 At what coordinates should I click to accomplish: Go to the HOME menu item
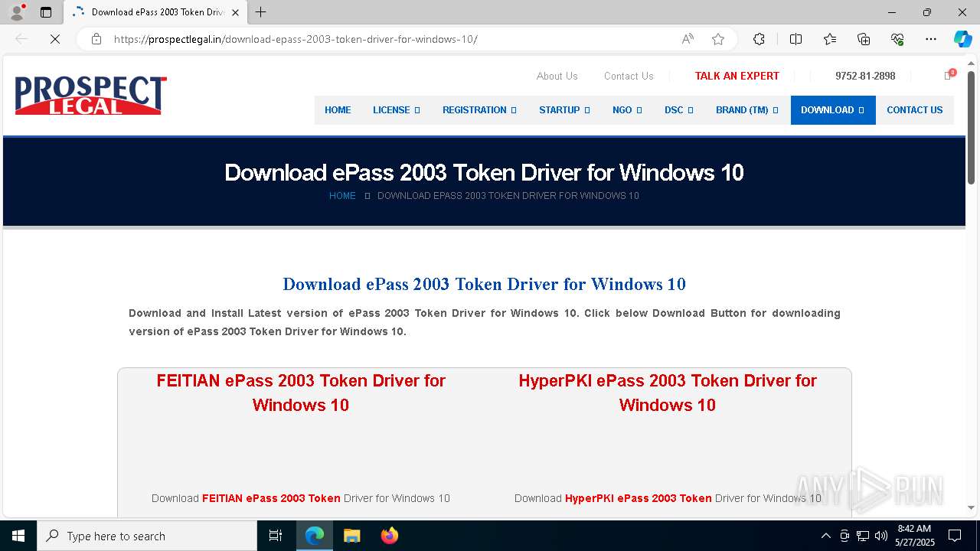tap(338, 110)
